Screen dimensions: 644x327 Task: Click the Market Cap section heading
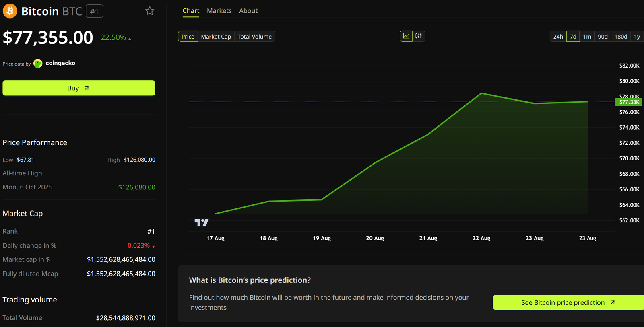tap(23, 213)
